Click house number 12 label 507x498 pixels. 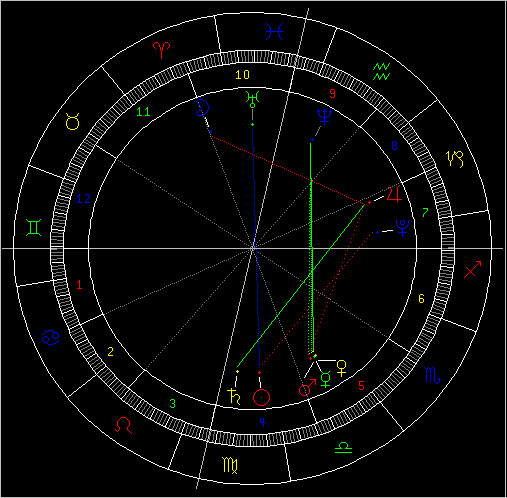coord(83,199)
